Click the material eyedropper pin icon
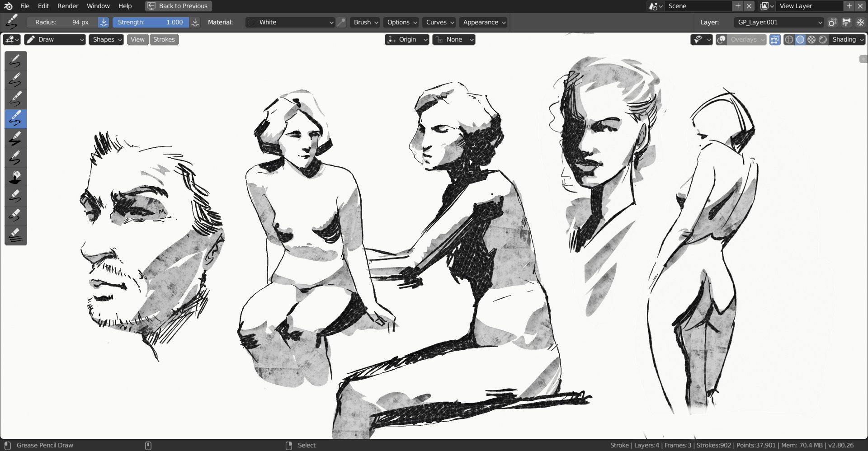868x451 pixels. (342, 22)
